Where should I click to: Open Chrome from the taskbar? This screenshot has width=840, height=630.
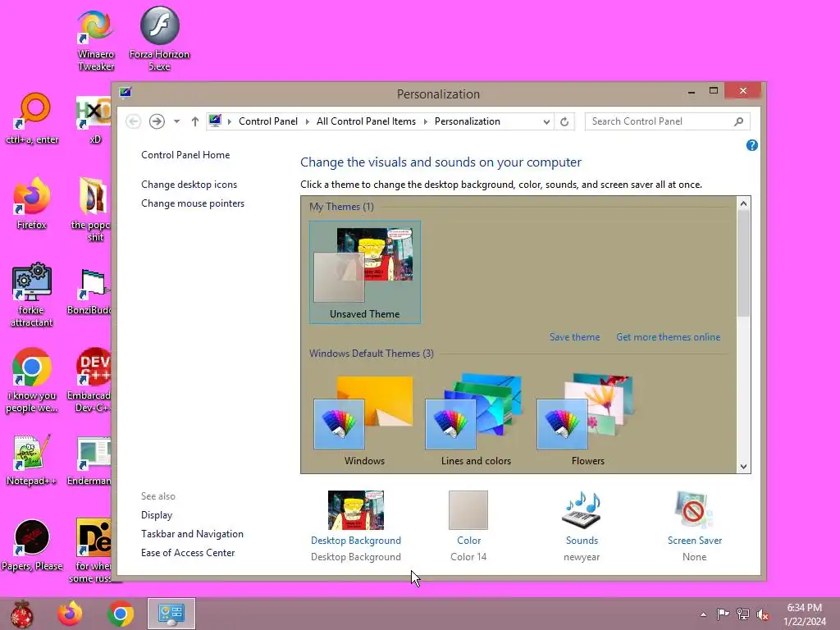pyautogui.click(x=121, y=614)
